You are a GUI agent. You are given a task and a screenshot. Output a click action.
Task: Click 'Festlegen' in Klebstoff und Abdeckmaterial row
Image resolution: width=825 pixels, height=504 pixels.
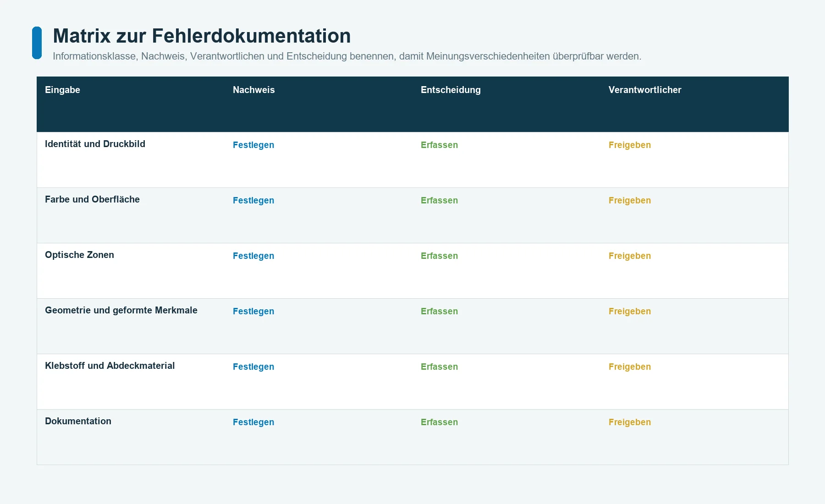point(253,367)
